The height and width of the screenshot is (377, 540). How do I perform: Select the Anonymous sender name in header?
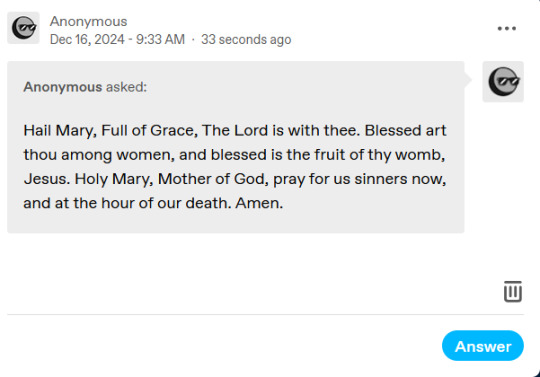coord(89,21)
